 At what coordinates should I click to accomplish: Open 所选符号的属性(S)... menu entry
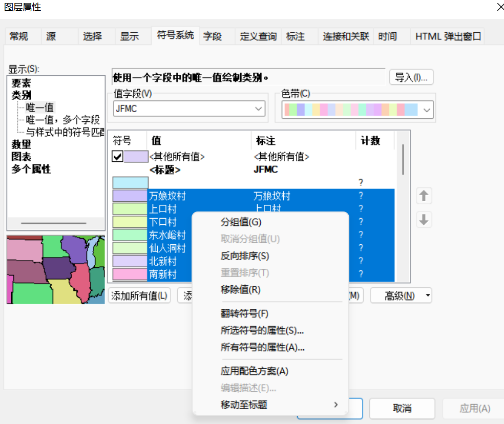[270, 330]
